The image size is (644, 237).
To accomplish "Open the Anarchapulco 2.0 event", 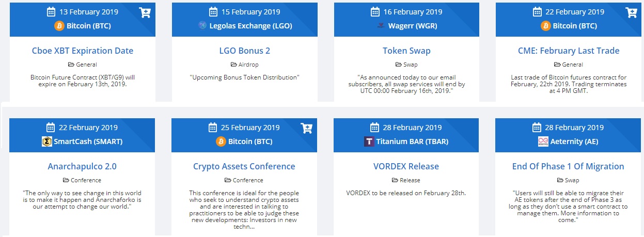I will point(82,166).
